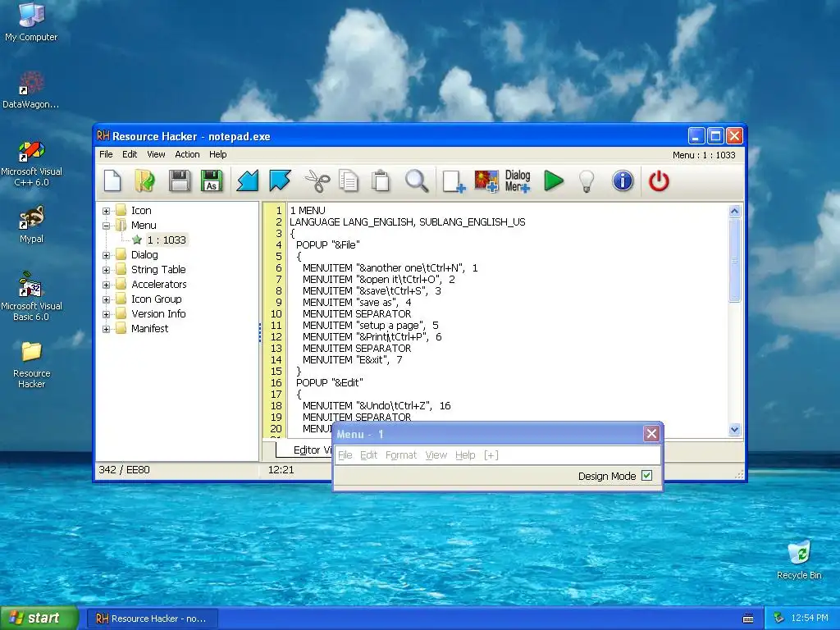840x630 pixels.
Task: Expand the Version Info node
Action: click(106, 314)
